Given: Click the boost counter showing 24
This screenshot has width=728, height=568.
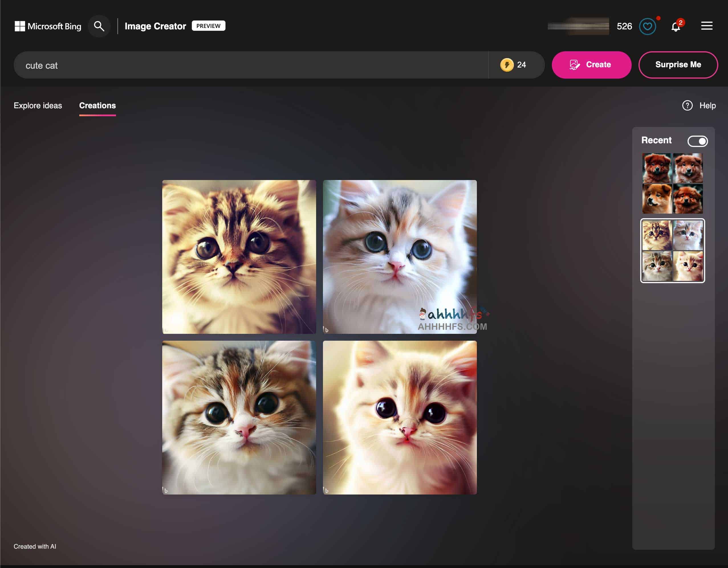Looking at the screenshot, I should pos(513,64).
